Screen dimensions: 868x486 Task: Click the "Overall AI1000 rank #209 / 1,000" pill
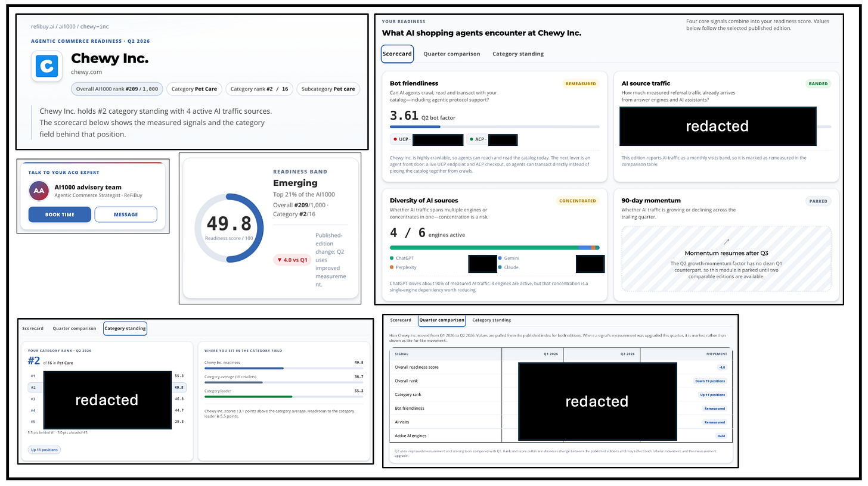117,89
